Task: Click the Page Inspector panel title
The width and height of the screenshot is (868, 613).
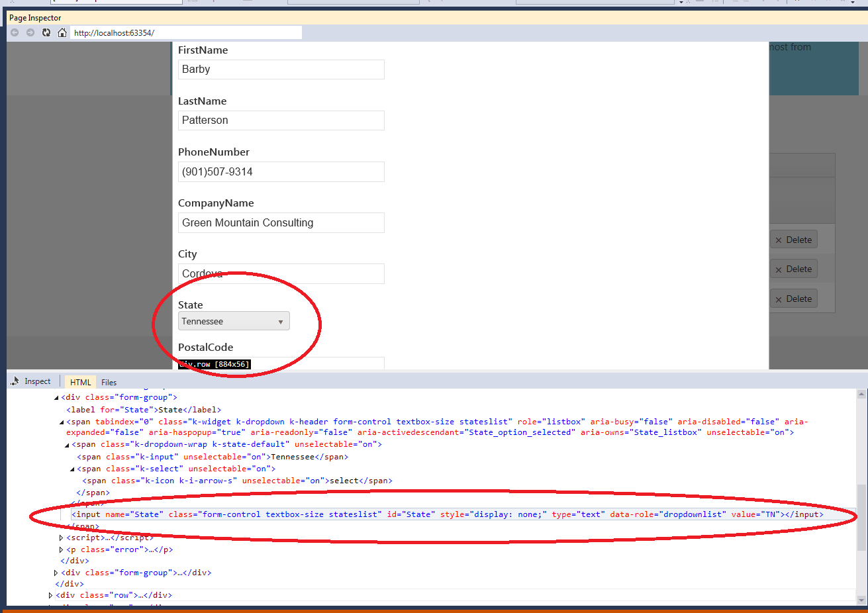Action: [35, 18]
